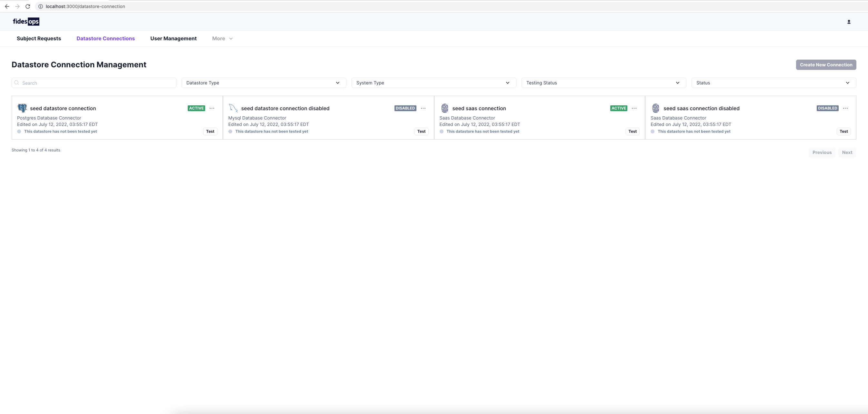Open the Testing Status dropdown
The height and width of the screenshot is (414, 868).
point(604,83)
